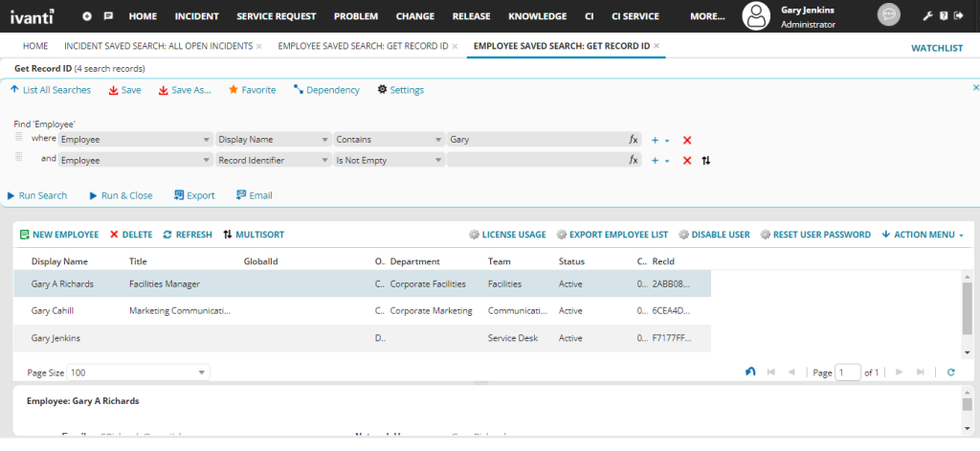Viewport: 980px width, 451px height.
Task: Click the page number input box
Action: click(848, 372)
